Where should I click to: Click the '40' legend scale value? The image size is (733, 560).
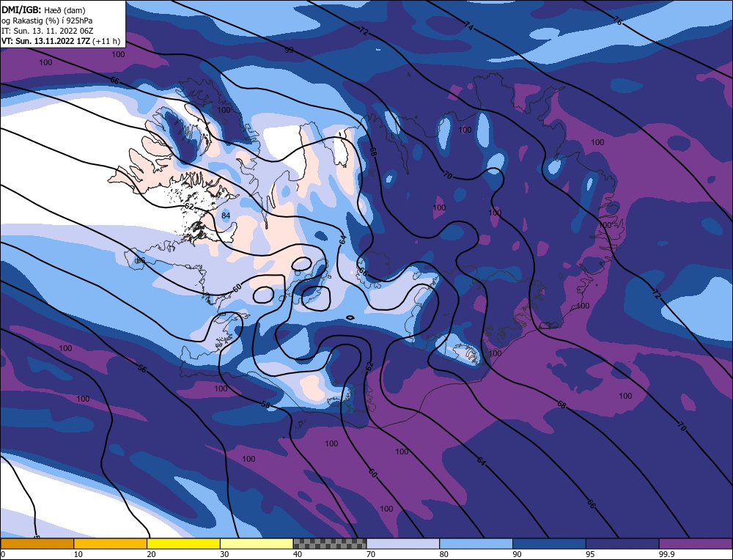pyautogui.click(x=298, y=554)
